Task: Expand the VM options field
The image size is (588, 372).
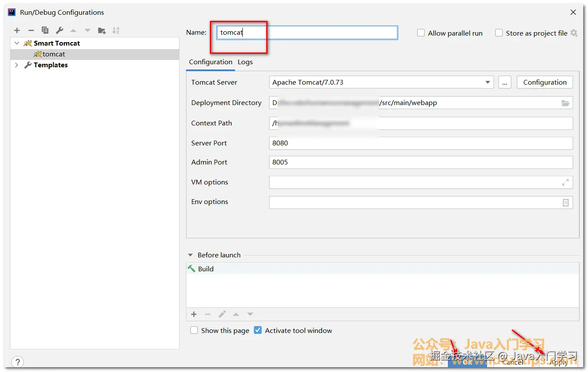Action: (x=565, y=182)
